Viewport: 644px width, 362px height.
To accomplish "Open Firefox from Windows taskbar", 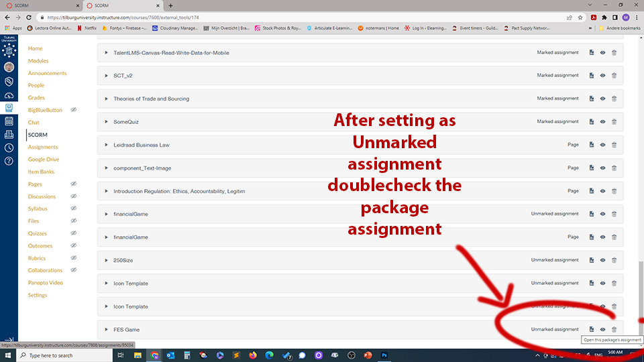I will tap(253, 355).
